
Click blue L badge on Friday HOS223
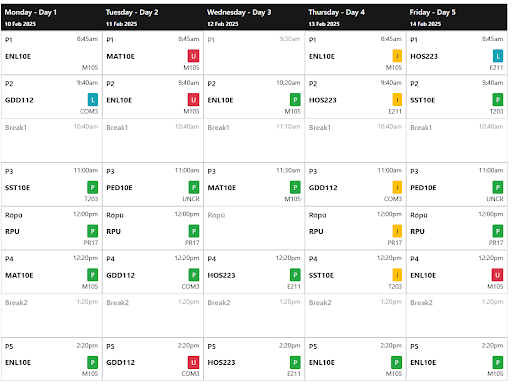click(x=498, y=56)
